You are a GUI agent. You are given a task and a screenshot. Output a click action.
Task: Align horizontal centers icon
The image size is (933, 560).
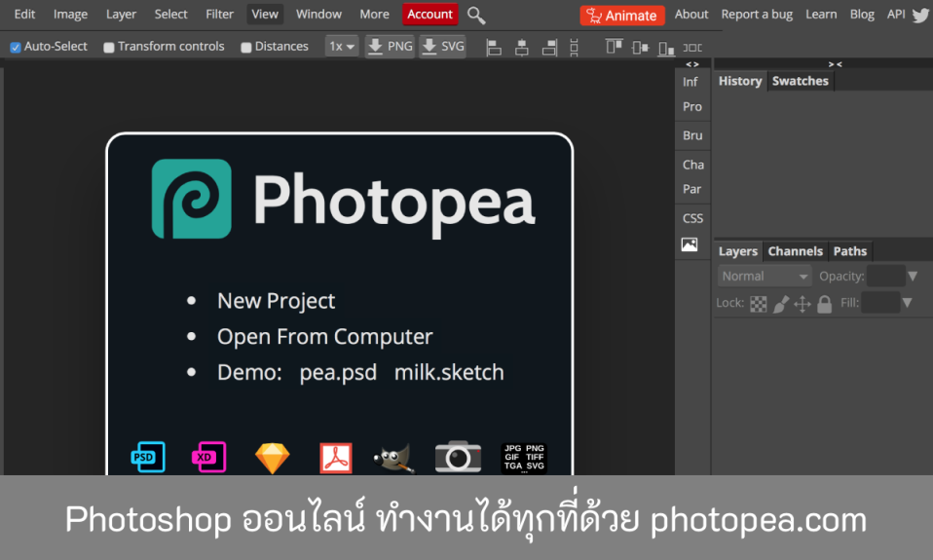click(x=522, y=47)
